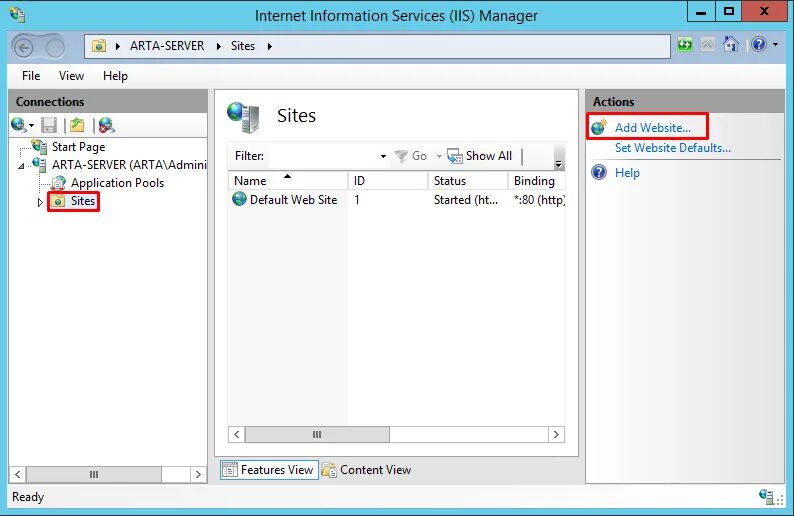Open the dropdown arrow next to Go
The width and height of the screenshot is (794, 516).
coord(439,156)
